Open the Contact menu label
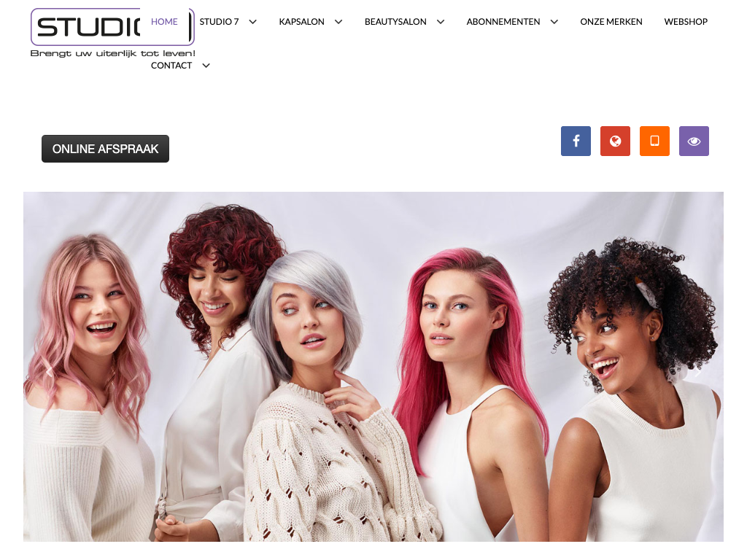Image resolution: width=747 pixels, height=560 pixels. 171,66
